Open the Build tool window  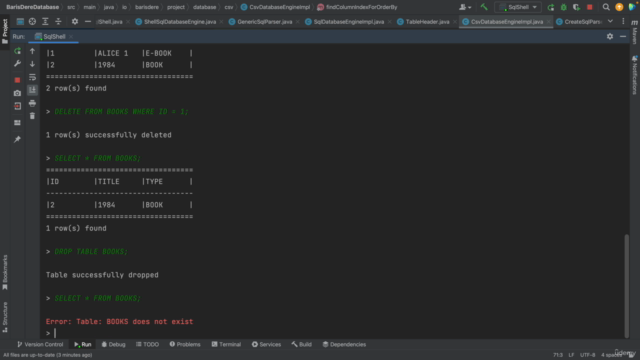[302, 344]
